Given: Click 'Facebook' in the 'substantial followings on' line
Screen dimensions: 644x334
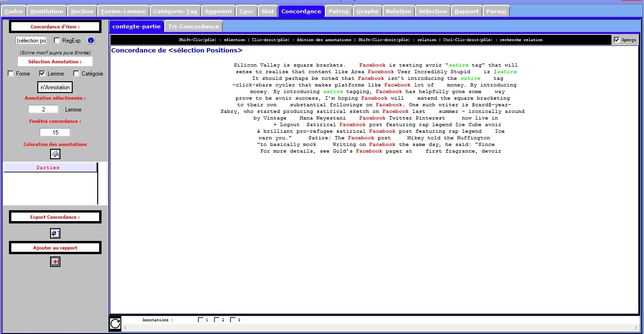Looking at the screenshot, I should tap(389, 105).
